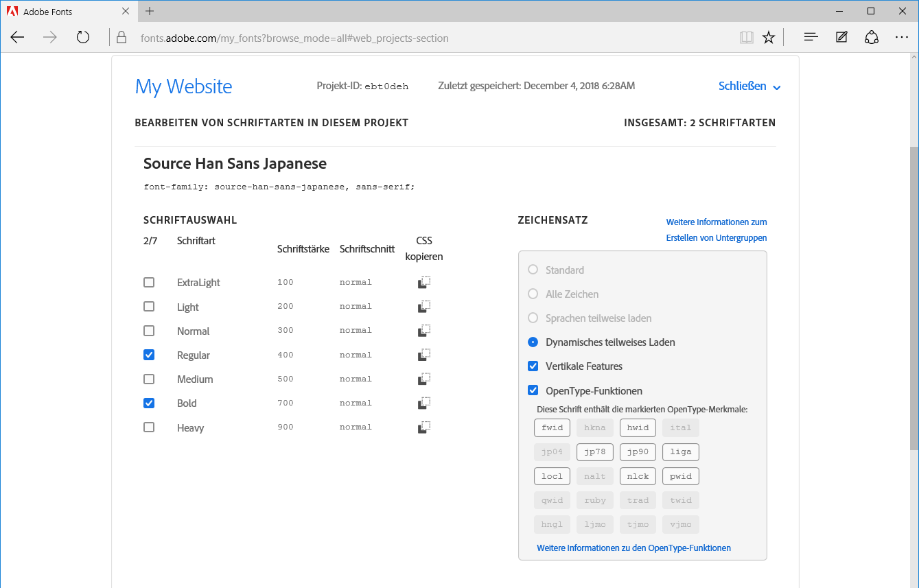Copy CSS for Bold weight
This screenshot has height=588, width=919.
pyautogui.click(x=424, y=403)
